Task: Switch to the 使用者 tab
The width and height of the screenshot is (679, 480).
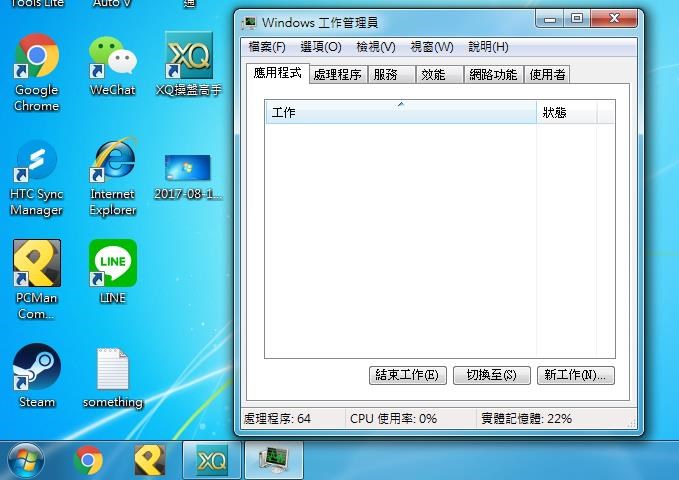Action: [x=547, y=75]
